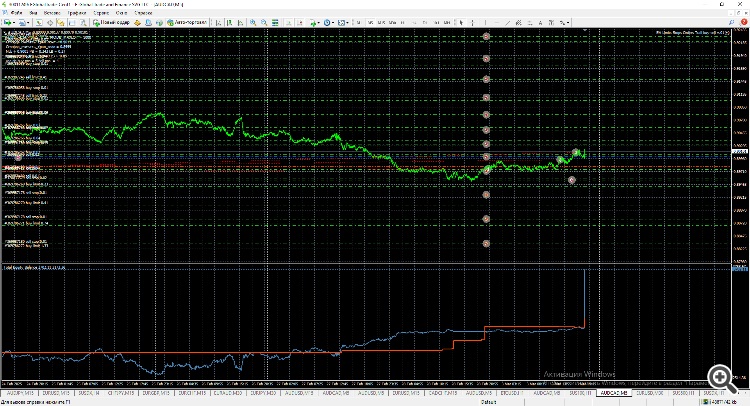This screenshot has width=750, height=406.
Task: Expand the Indicators dropdown arrow
Action: (319, 22)
